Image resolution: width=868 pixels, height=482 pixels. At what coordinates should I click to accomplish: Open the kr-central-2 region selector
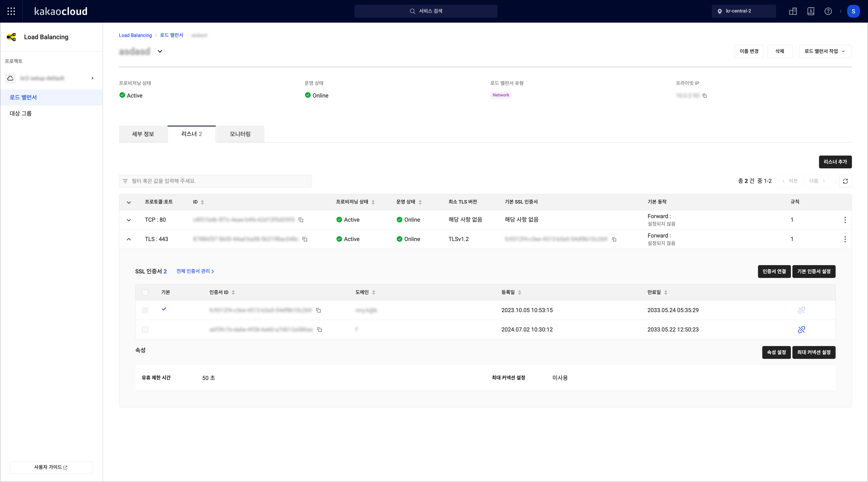(744, 11)
